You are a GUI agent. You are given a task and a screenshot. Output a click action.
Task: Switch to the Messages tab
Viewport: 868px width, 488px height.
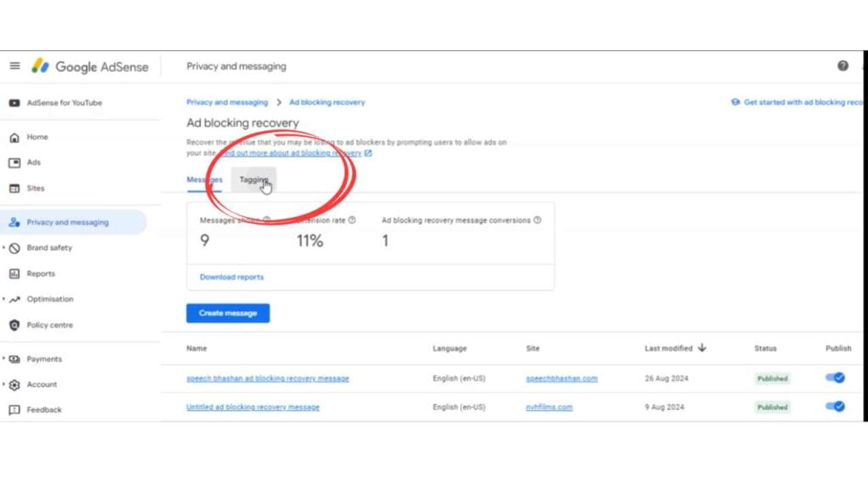click(204, 180)
